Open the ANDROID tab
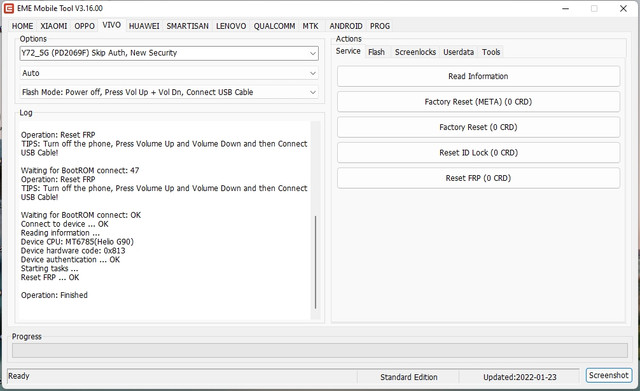The image size is (640, 391). (x=346, y=26)
